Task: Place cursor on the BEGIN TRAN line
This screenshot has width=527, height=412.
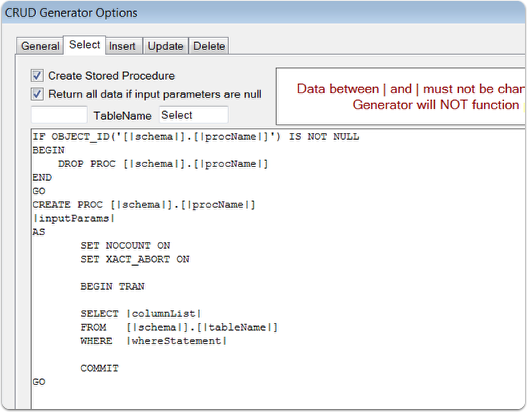Action: [x=113, y=287]
